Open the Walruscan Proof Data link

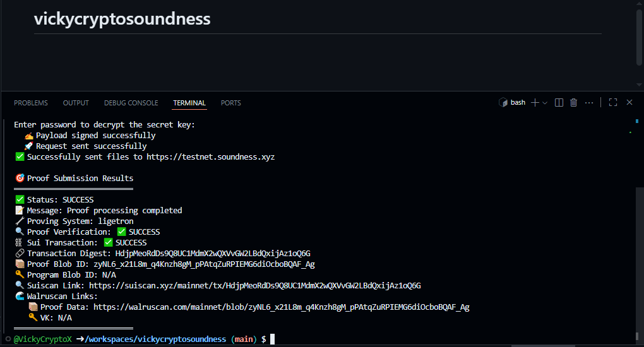point(282,307)
